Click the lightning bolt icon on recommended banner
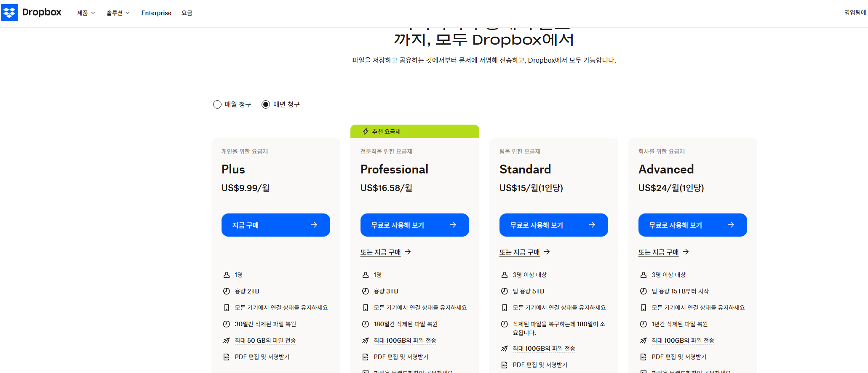 366,131
